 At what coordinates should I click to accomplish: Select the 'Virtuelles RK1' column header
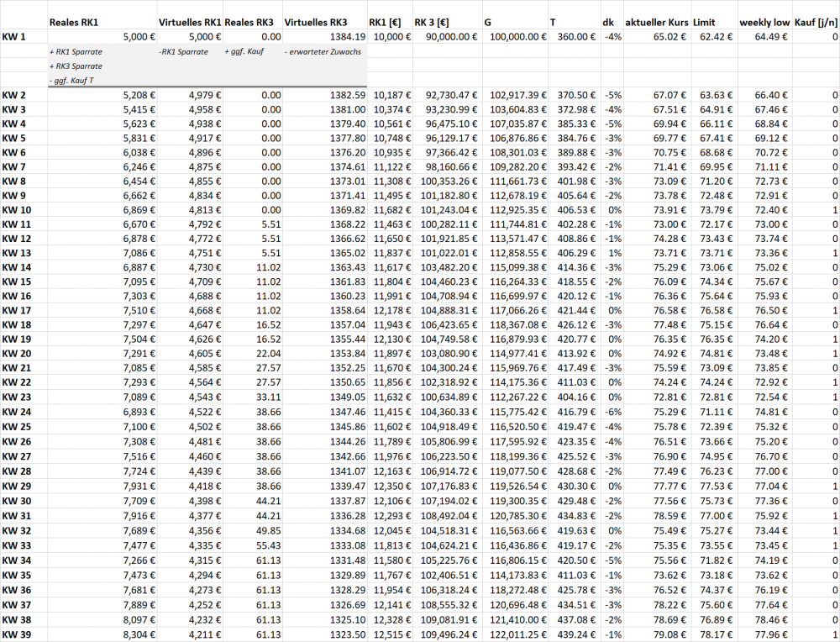point(190,23)
